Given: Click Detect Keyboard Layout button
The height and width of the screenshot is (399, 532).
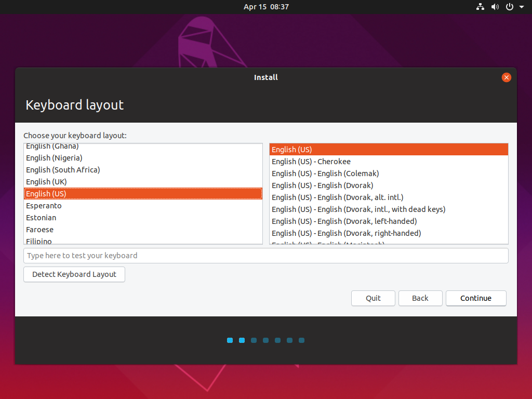Looking at the screenshot, I should tap(74, 274).
